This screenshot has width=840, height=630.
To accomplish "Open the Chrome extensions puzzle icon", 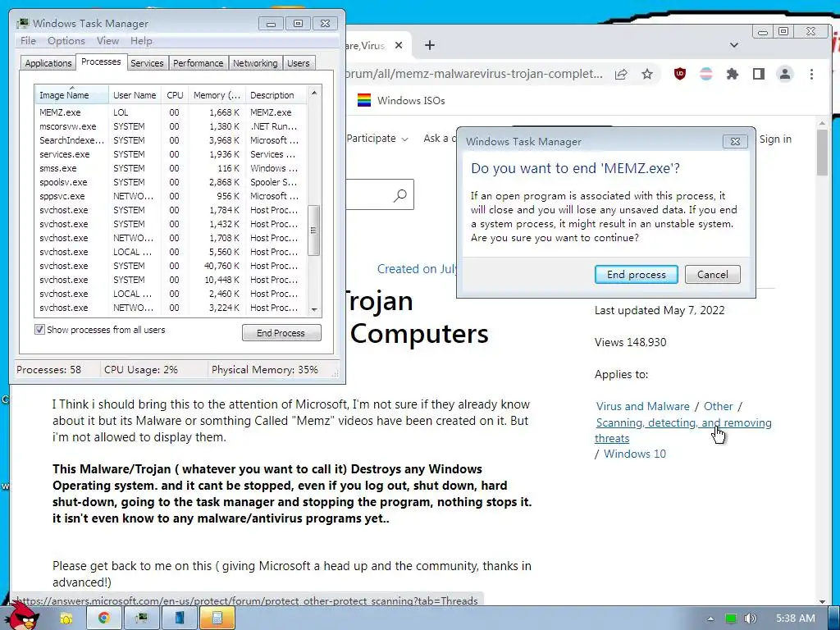I will click(733, 74).
